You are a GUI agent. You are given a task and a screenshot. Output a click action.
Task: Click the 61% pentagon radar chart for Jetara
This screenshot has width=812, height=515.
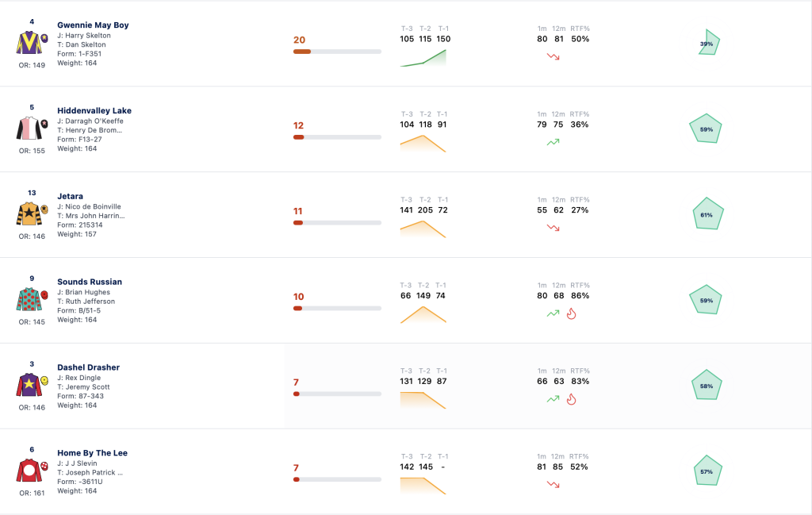tap(707, 213)
